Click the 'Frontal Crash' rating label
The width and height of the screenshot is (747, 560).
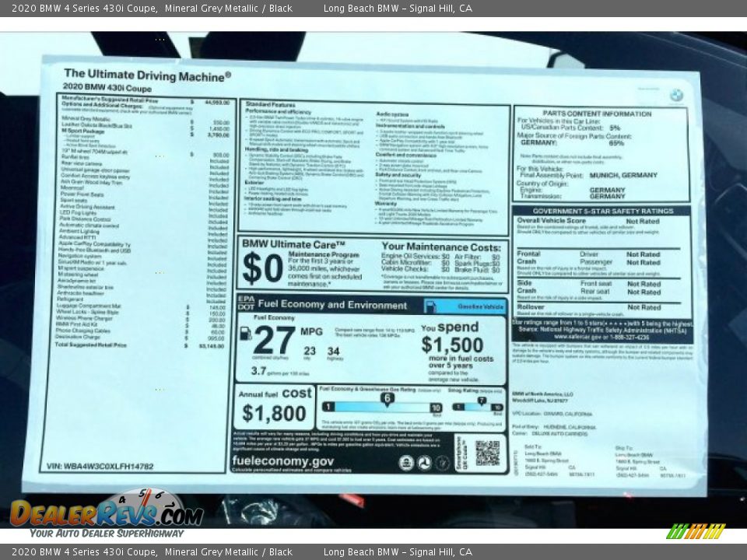[528, 257]
